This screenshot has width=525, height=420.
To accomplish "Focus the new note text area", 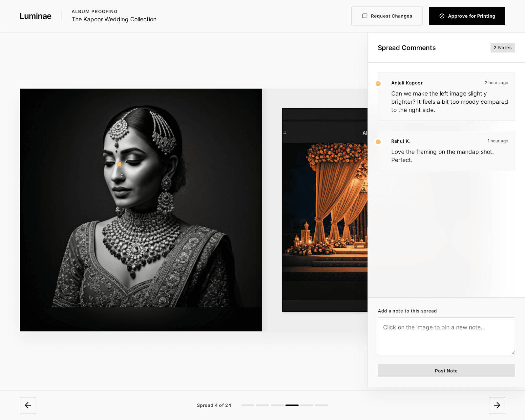I will click(x=446, y=336).
